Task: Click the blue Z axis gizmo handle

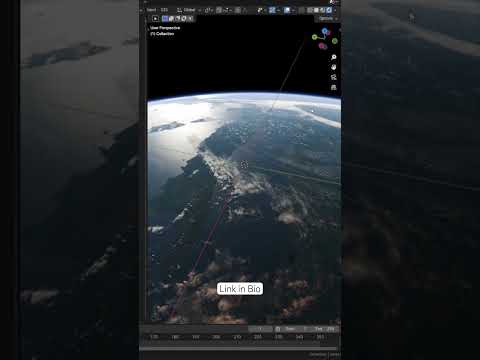Action: [x=324, y=31]
